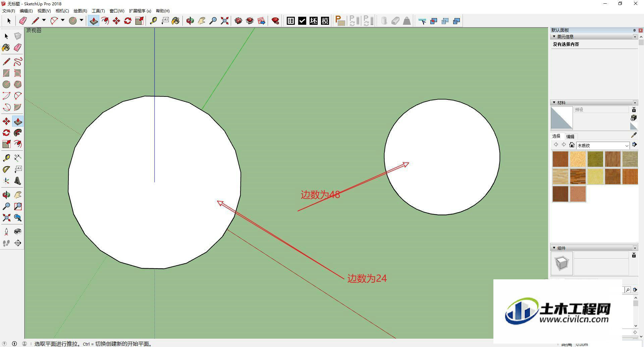Select the Rotate tool in top toolbar

[128, 21]
